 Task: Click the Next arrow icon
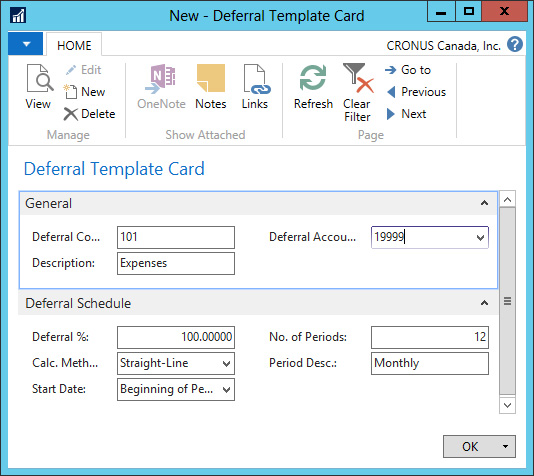(391, 114)
